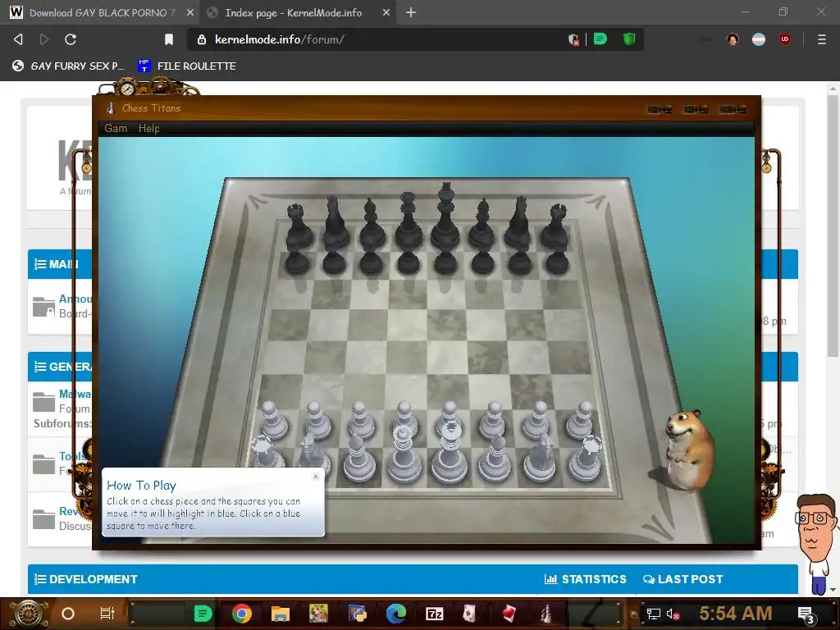Open the Game menu in Chess Titans
The height and width of the screenshot is (630, 840).
click(116, 128)
